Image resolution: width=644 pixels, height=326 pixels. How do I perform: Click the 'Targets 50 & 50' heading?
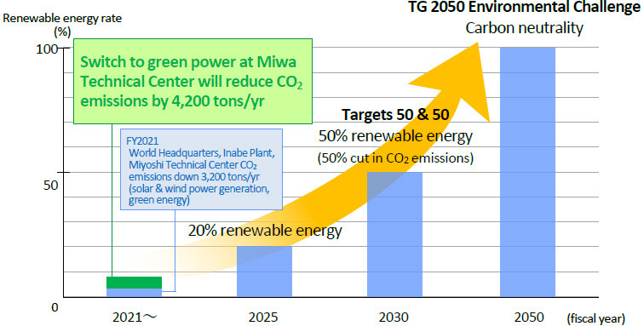click(x=395, y=115)
